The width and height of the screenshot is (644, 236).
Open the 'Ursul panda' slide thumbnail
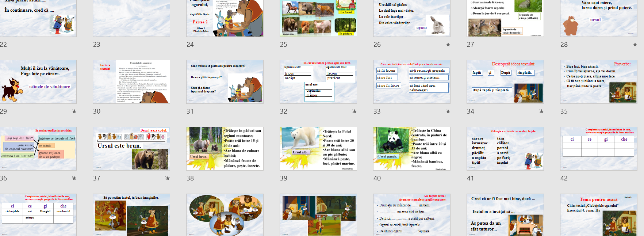[x=411, y=149]
